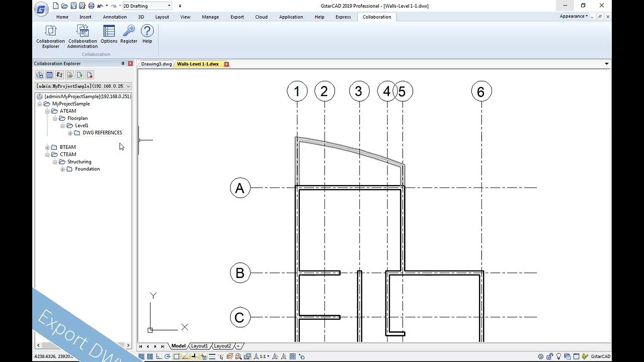The image size is (644, 362).
Task: Click the Redo arrow icon
Action: click(x=114, y=6)
